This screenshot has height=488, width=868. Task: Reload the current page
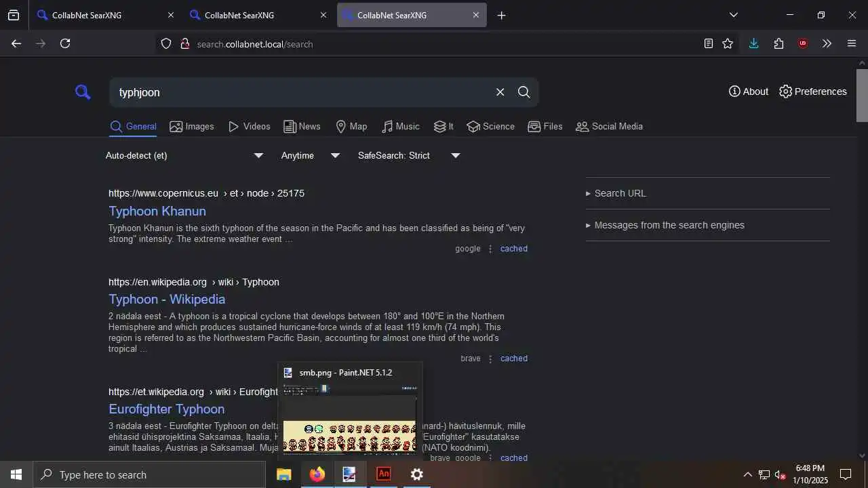[x=65, y=43]
